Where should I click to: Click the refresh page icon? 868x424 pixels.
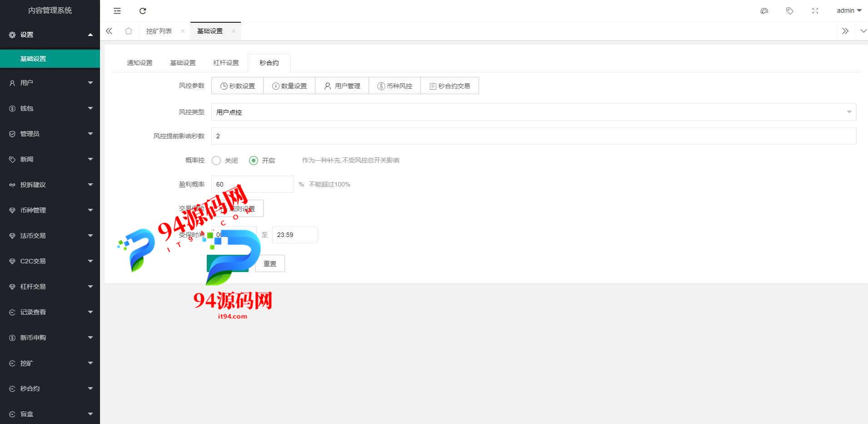(x=143, y=11)
